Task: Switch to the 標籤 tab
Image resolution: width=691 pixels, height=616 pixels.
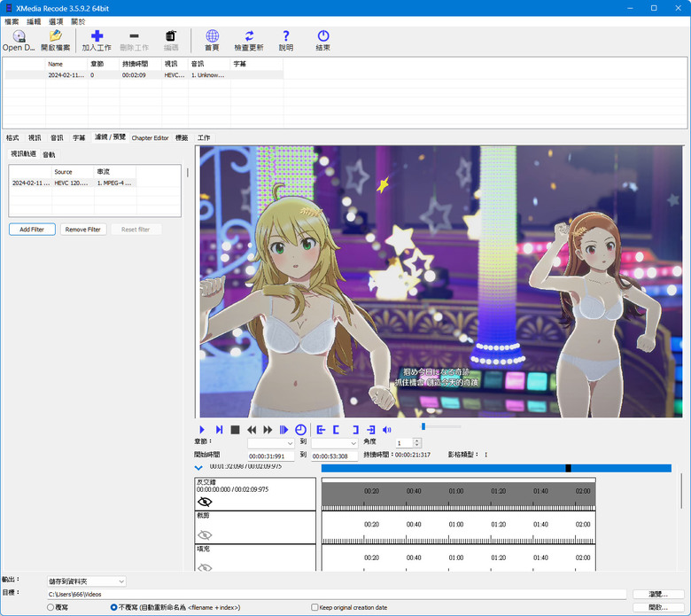Action: [x=182, y=138]
